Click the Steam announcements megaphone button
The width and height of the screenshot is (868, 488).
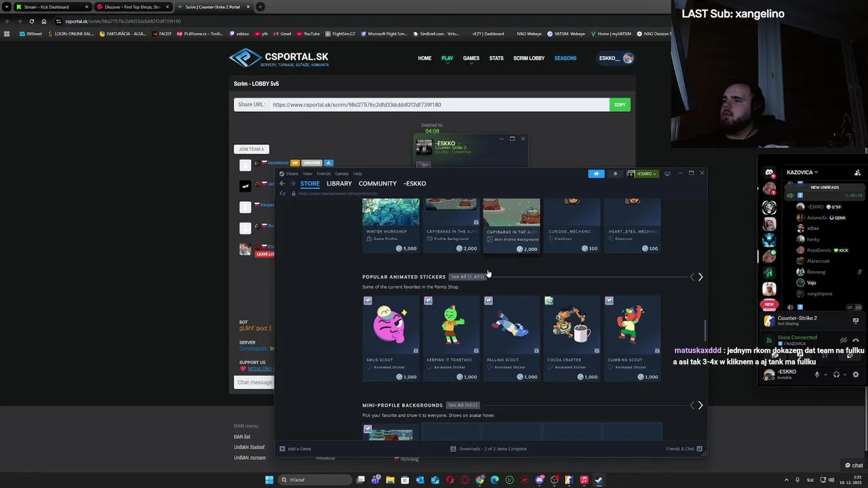tap(596, 174)
